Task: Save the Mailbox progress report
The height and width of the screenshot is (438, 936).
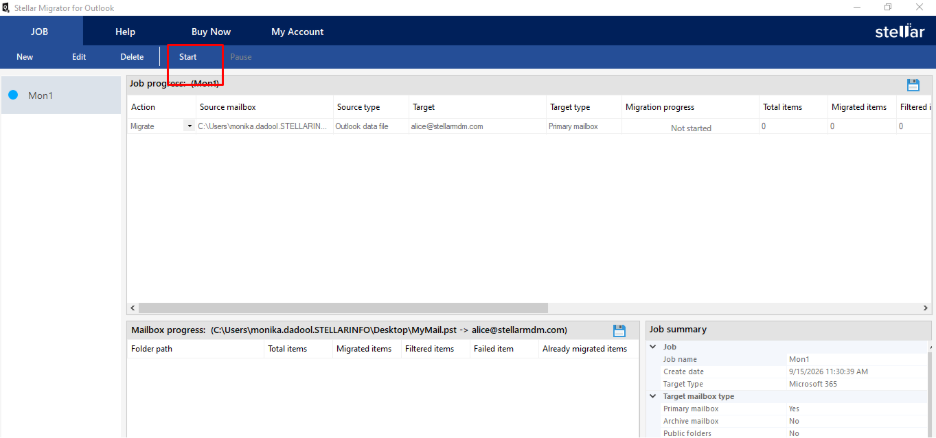Action: pyautogui.click(x=619, y=330)
